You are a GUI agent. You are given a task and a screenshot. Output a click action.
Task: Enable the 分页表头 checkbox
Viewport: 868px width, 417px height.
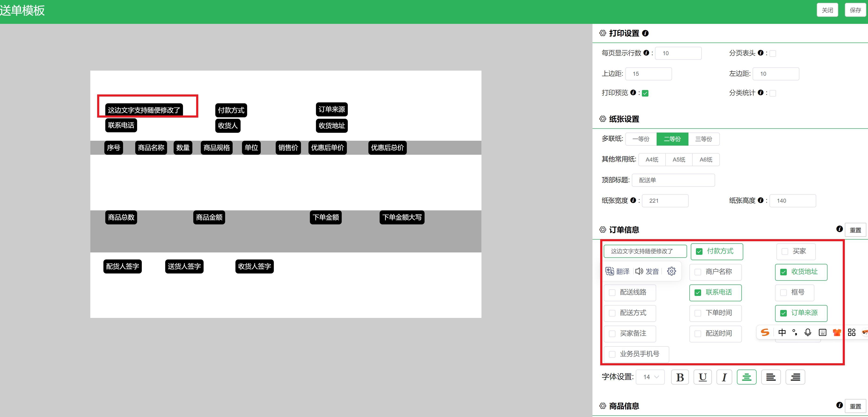(x=773, y=54)
